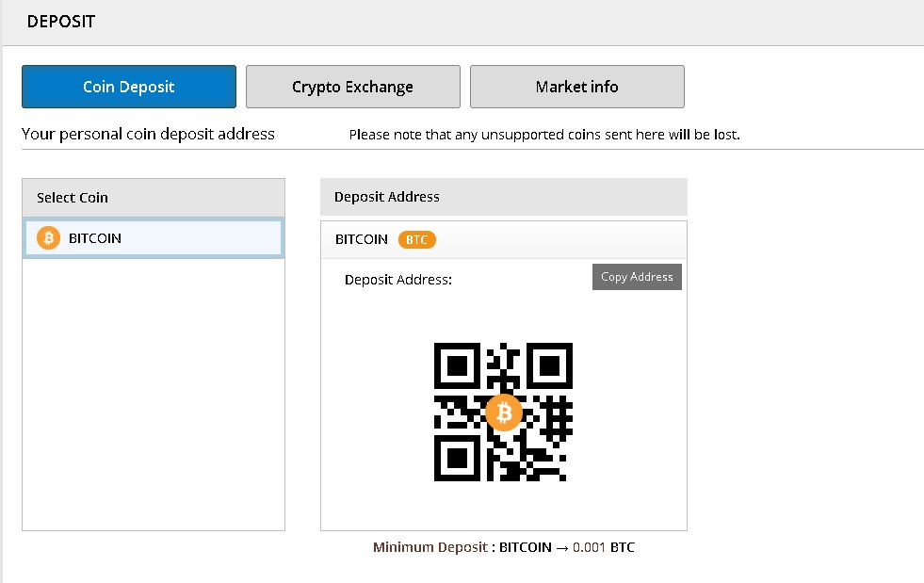Click 'Your personal coin deposit address' text
The height and width of the screenshot is (583, 924).
[x=148, y=135]
